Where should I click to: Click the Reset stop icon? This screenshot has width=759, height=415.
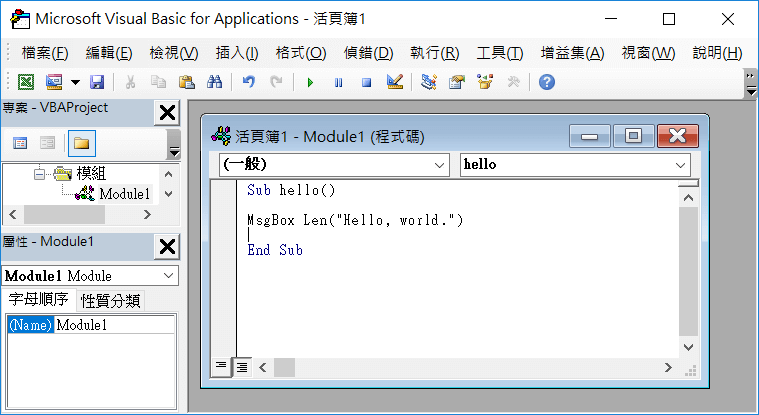pos(366,82)
